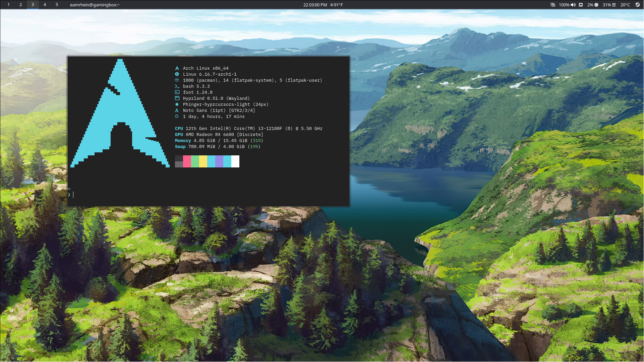644x362 pixels.
Task: Click the large Arch ASCII logo
Action: point(120,113)
